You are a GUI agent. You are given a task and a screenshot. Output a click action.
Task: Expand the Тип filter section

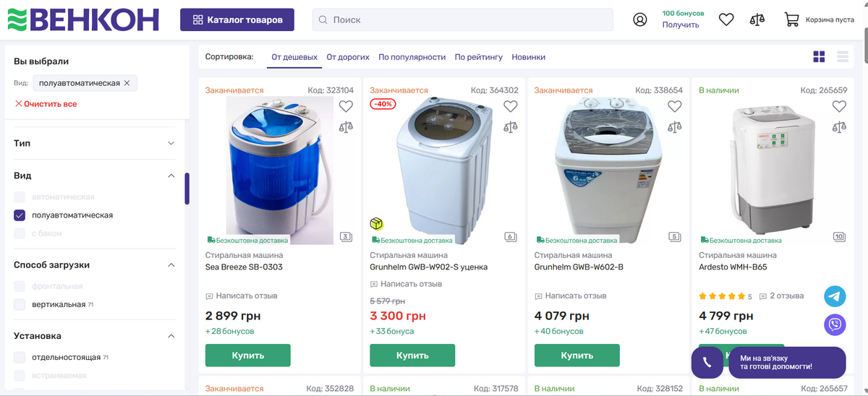171,143
